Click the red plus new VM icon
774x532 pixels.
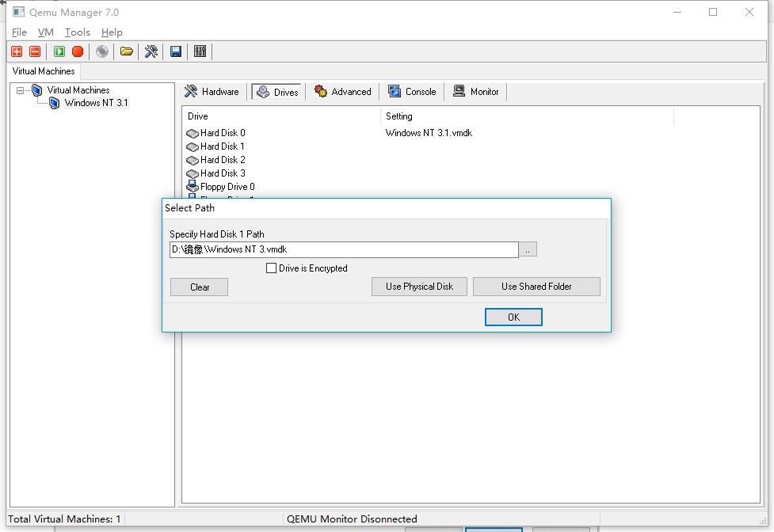[x=17, y=51]
